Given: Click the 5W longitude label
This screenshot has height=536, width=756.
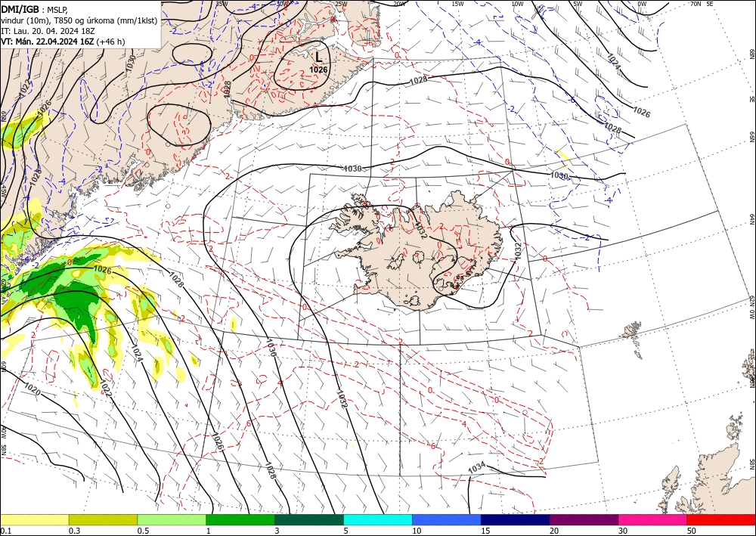Looking at the screenshot, I should point(578,4).
